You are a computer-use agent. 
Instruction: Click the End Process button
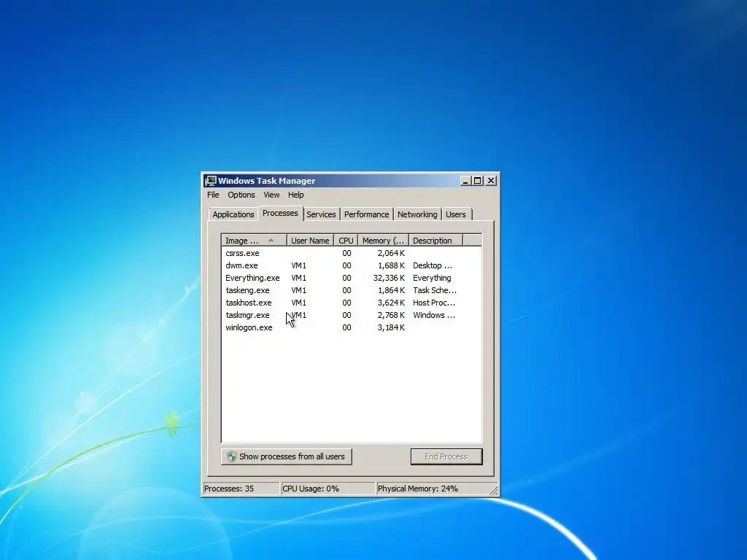tap(446, 456)
